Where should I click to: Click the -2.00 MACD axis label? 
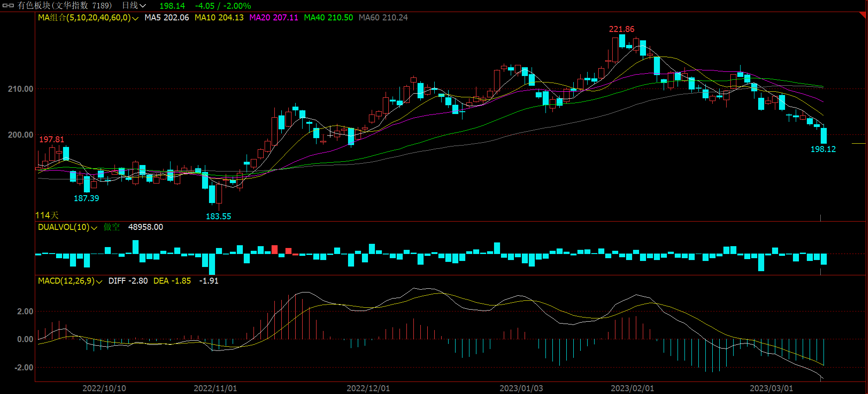click(24, 368)
